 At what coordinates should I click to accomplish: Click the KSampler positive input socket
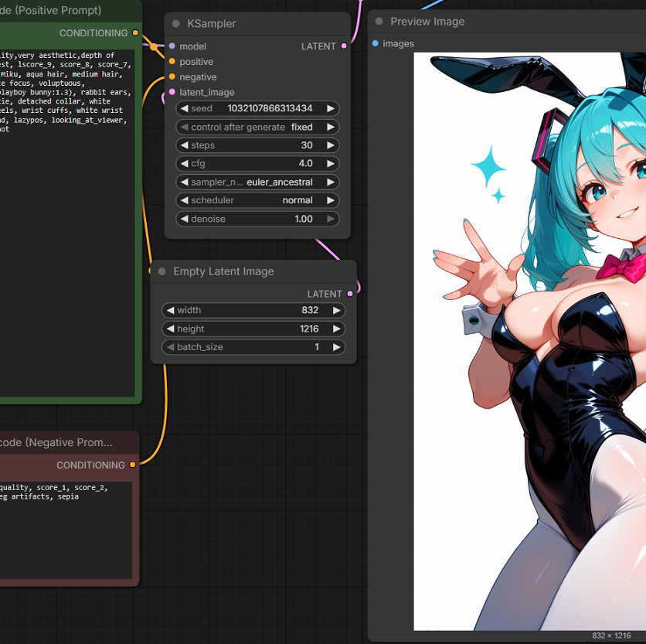172,62
